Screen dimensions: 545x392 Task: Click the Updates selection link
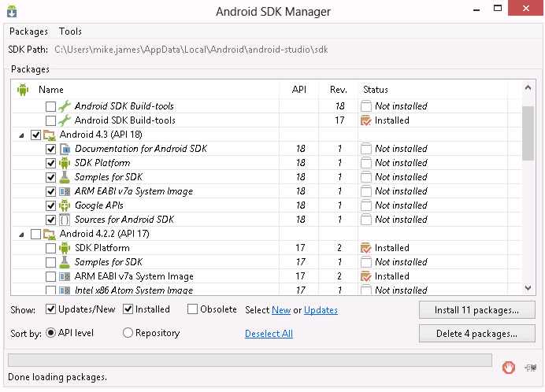[x=321, y=310]
